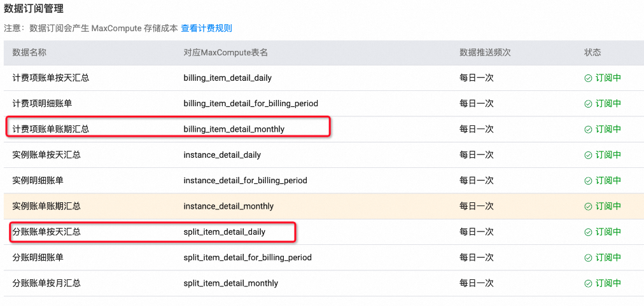Click 订阅中 status of 计费项账单按天汇总 row
The width and height of the screenshot is (644, 306).
(x=608, y=78)
